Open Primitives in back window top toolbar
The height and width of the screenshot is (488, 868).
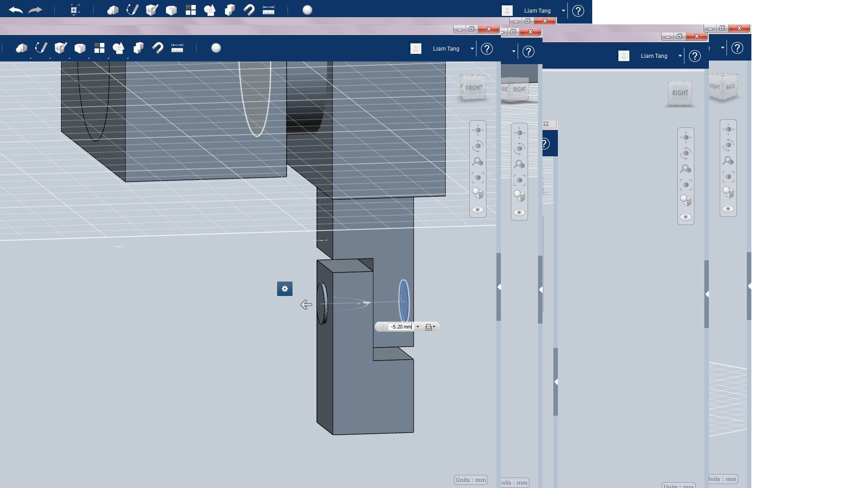pos(113,10)
